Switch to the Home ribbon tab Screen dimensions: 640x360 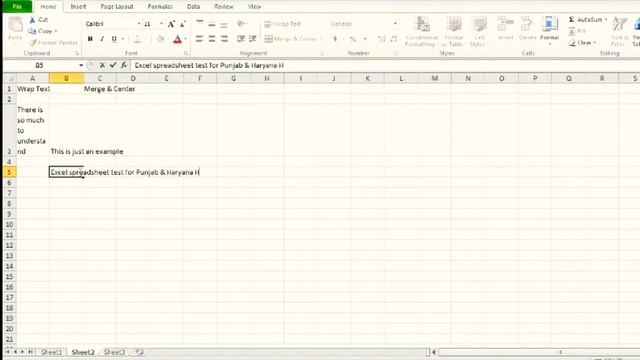[x=48, y=7]
